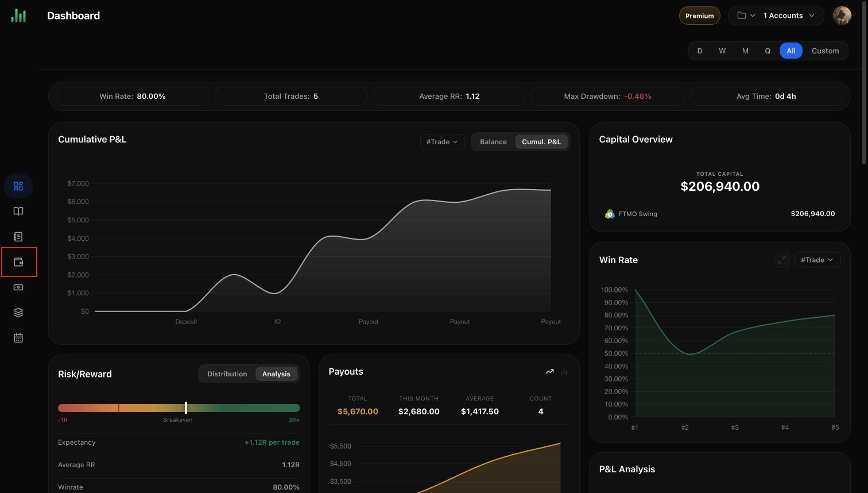The image size is (868, 493).
Task: Show Payouts as trend line chart
Action: pos(549,372)
